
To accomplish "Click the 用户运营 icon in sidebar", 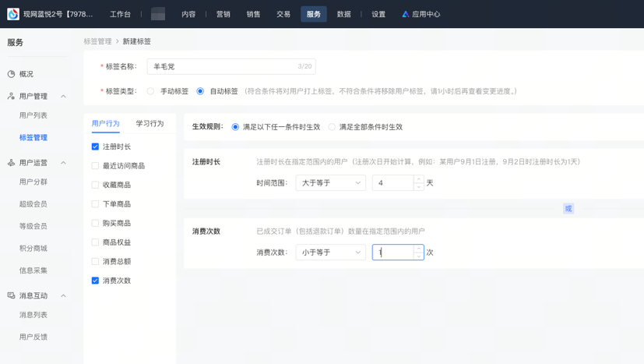I will pyautogui.click(x=11, y=163).
